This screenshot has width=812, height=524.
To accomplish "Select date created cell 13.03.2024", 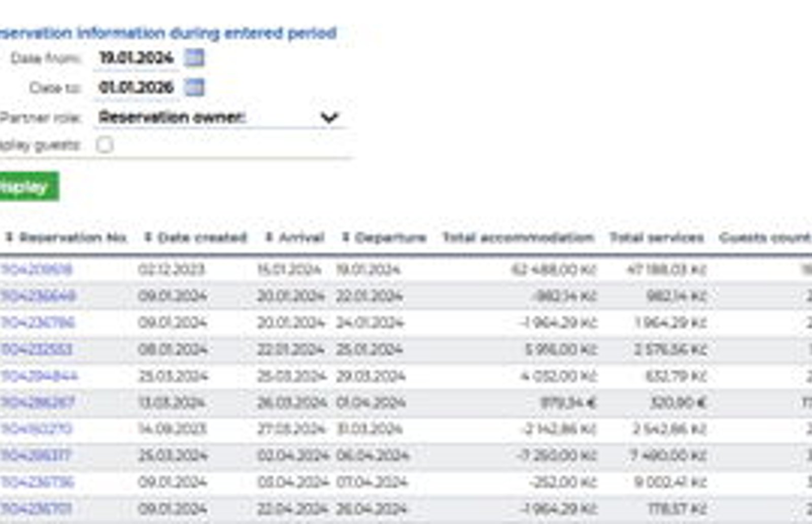I will (x=172, y=403).
